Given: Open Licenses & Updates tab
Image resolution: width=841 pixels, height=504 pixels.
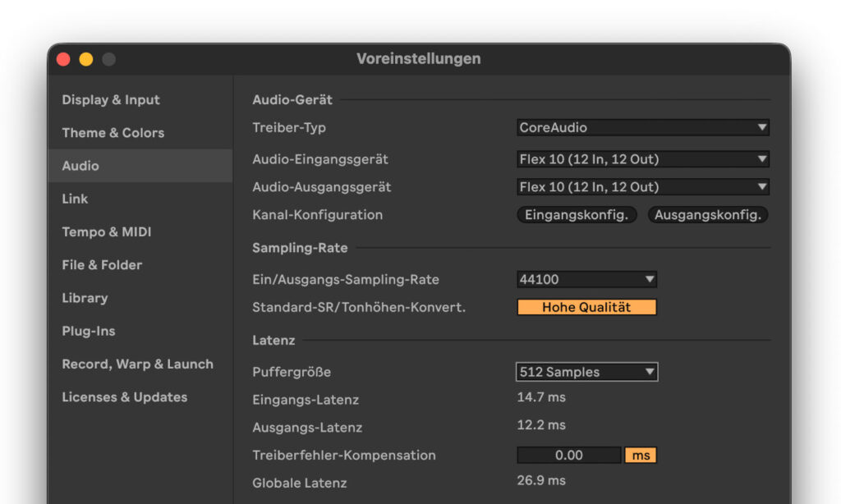Looking at the screenshot, I should point(125,397).
